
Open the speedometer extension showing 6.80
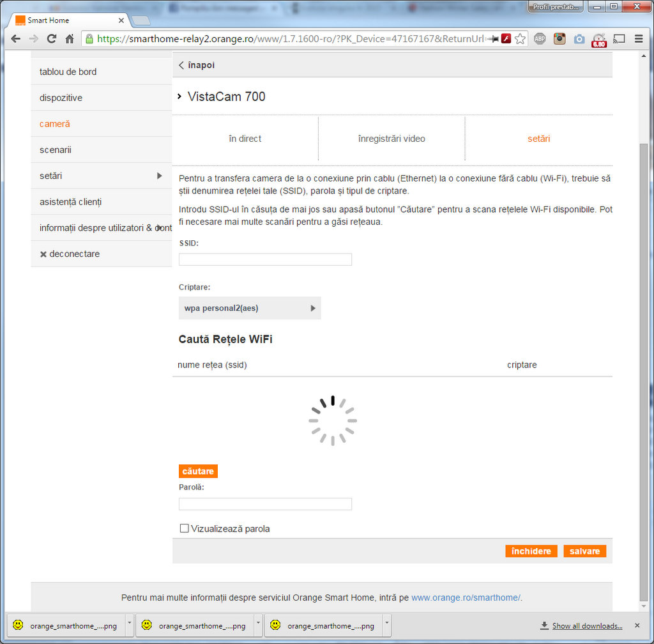point(599,40)
